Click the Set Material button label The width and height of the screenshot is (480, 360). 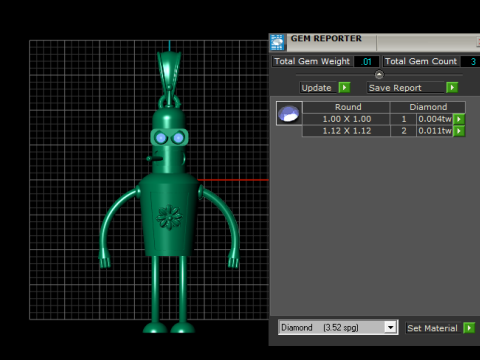coord(432,328)
